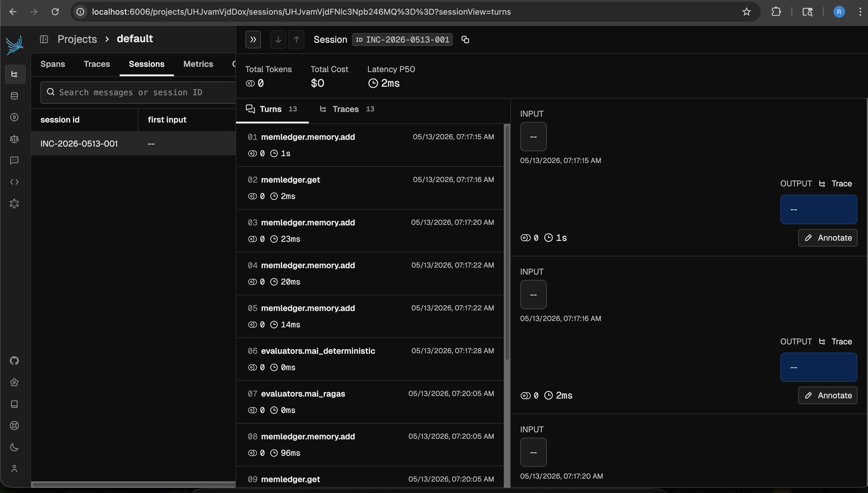Click the default project breadcrumb
Screen dimensions: 868x493
pyautogui.click(x=135, y=39)
